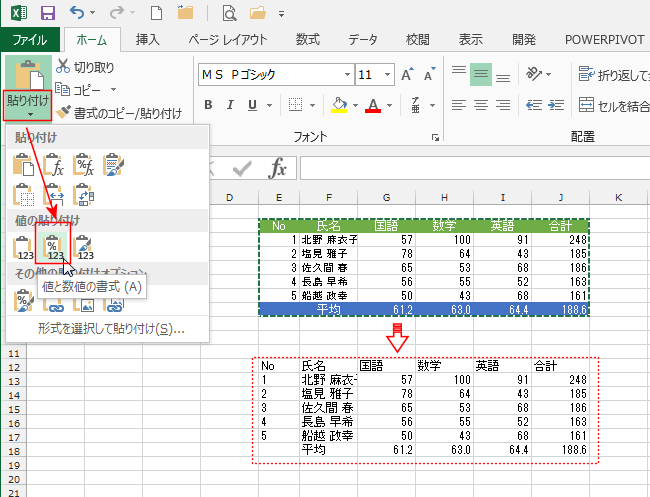
Task: Click the Values & Number Formatting paste icon
Action: 53,245
